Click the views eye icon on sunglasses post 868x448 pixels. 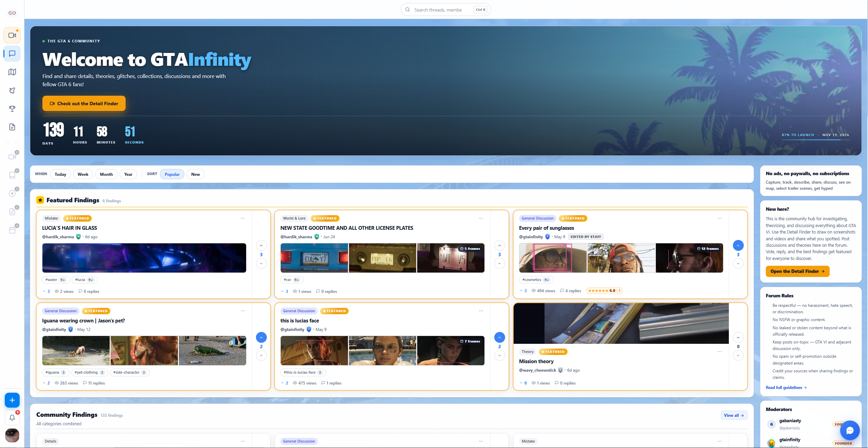pyautogui.click(x=534, y=291)
